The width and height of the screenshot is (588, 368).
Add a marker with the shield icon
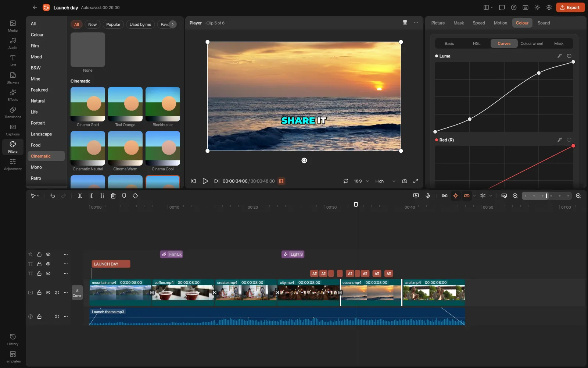(124, 196)
